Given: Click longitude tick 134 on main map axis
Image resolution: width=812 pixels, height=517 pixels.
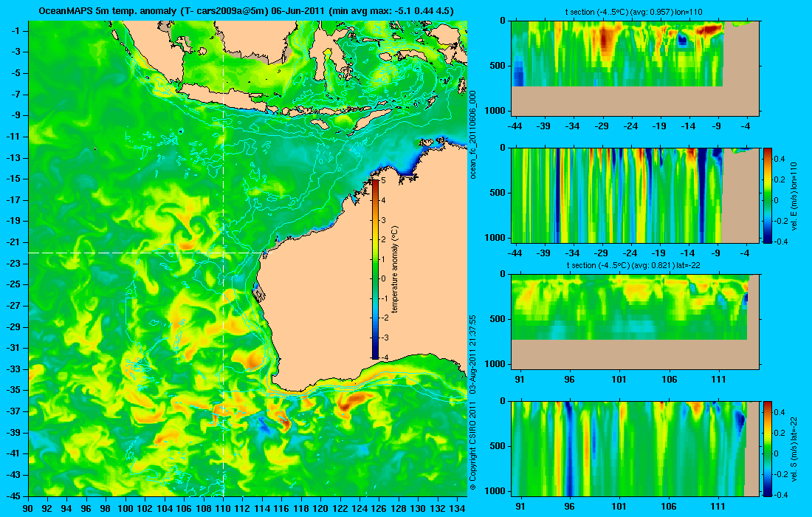Looking at the screenshot, I should pyautogui.click(x=457, y=508).
